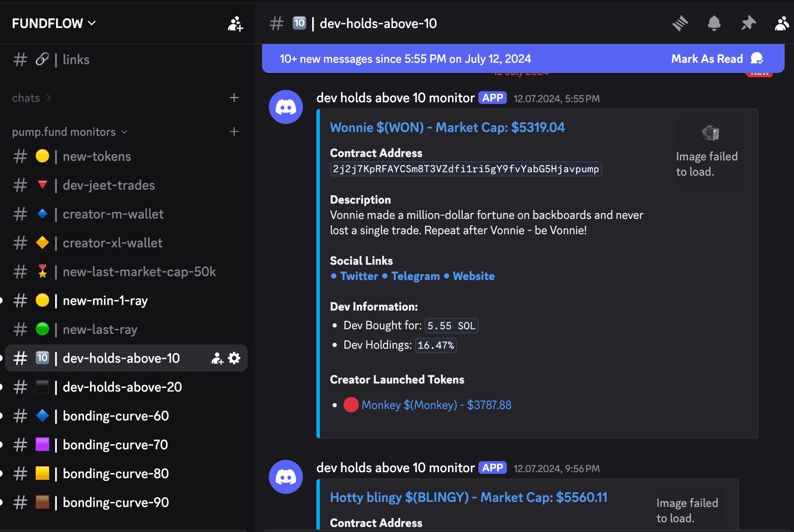Image resolution: width=794 pixels, height=532 pixels.
Task: Open the FUNDFLOW server dropdown menu
Action: coord(54,23)
